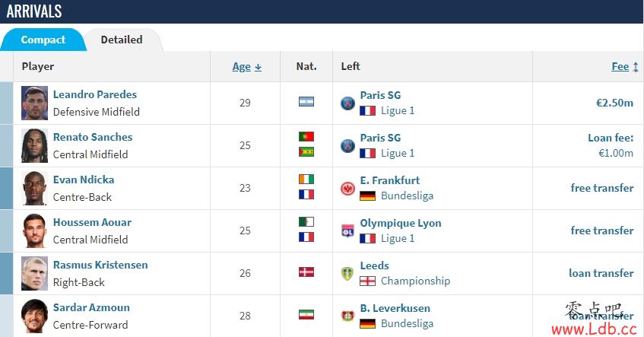Screen dimensions: 644x337
Task: Click the Leeds club crest icon
Action: click(347, 274)
